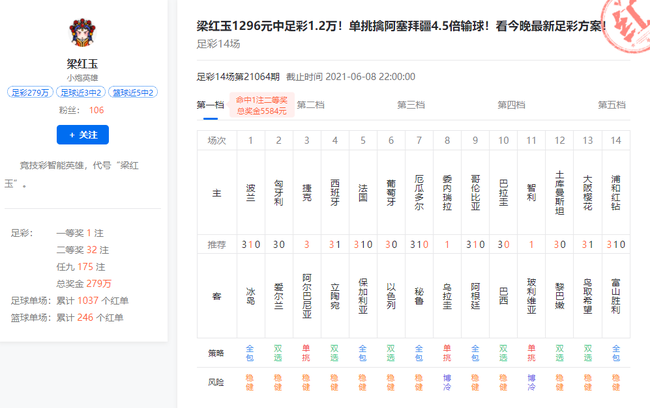650x408 pixels.
Task: Click the fan count 106
Action: pos(96,110)
